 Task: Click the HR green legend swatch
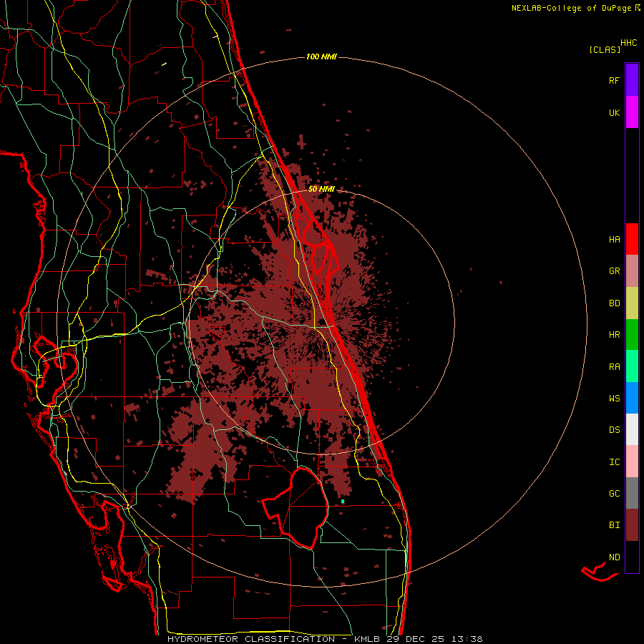632,334
